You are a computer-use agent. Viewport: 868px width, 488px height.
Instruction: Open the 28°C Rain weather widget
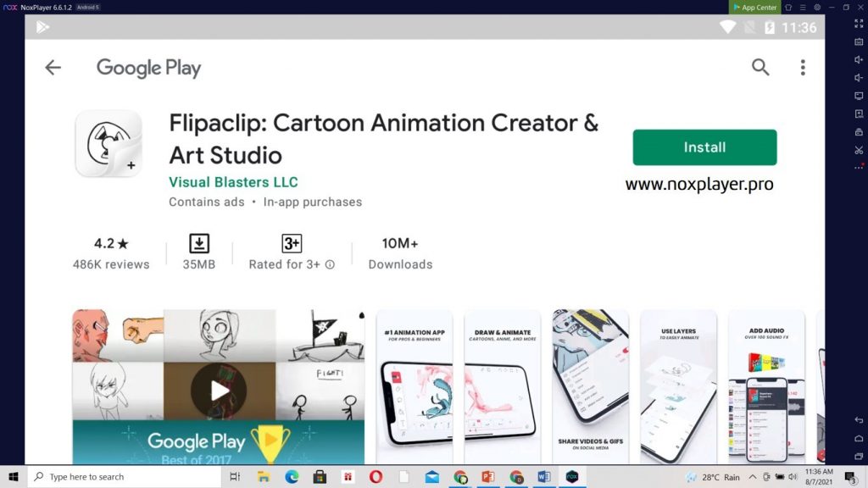tap(713, 477)
